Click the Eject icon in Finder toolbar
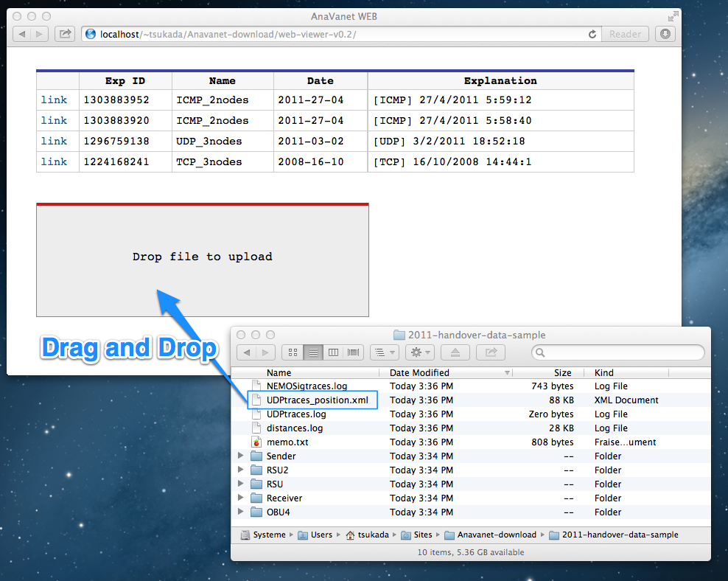This screenshot has width=728, height=581. coord(455,352)
